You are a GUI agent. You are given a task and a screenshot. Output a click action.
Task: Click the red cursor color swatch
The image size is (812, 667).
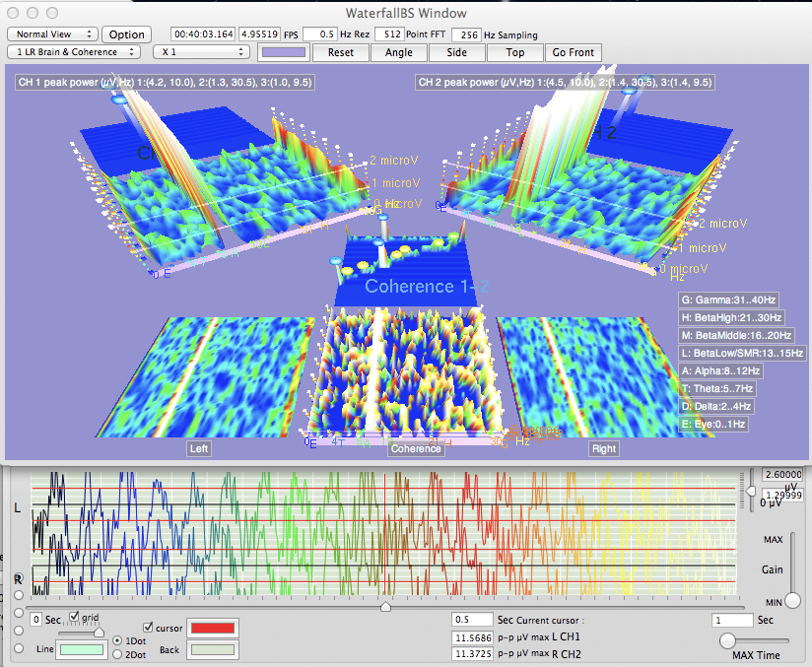pos(213,629)
